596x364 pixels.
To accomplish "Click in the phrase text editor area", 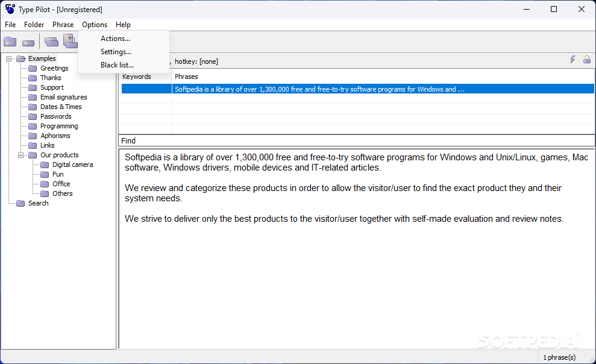I will 357,249.
